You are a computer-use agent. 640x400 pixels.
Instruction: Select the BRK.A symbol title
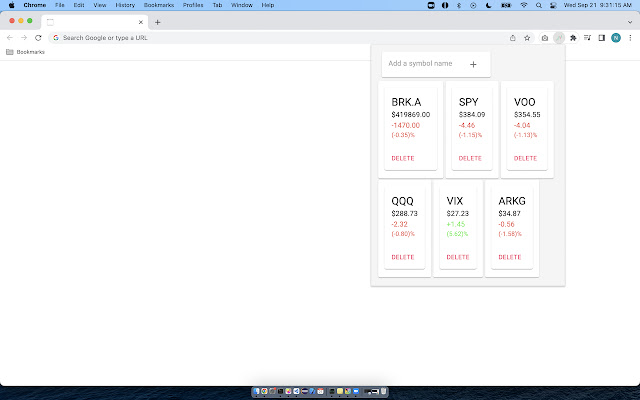[x=406, y=102]
